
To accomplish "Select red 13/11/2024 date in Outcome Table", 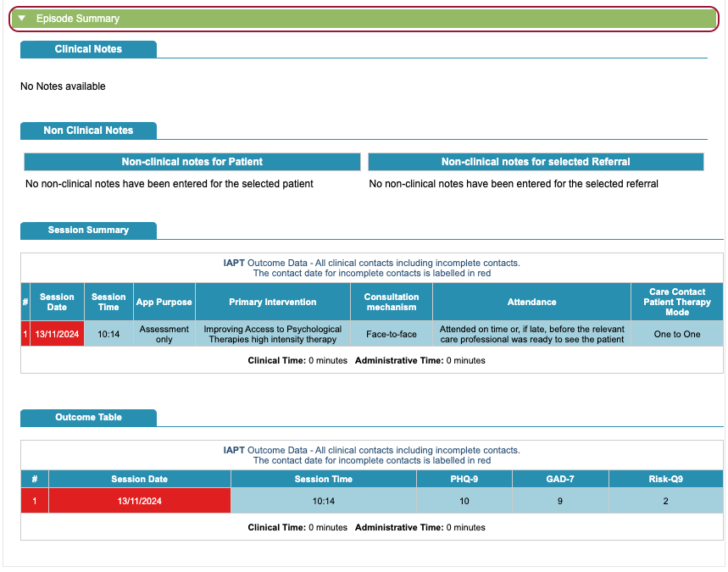I will coord(140,501).
